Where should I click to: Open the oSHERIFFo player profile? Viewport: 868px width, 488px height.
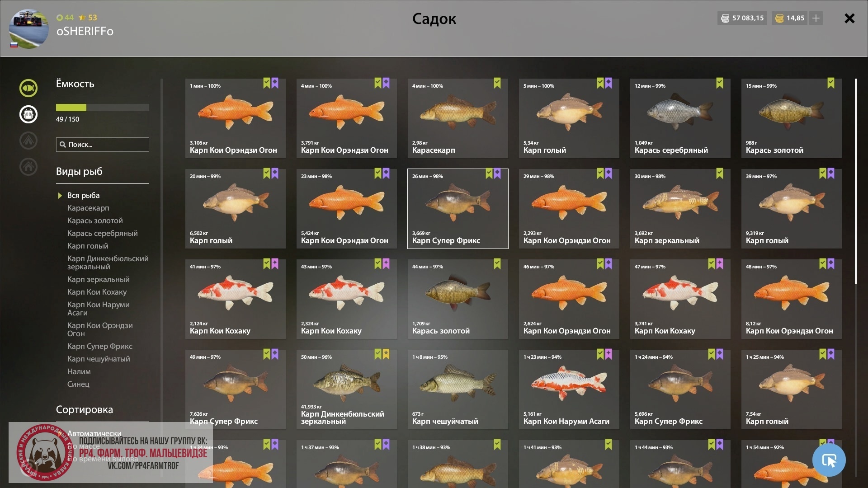(x=85, y=31)
